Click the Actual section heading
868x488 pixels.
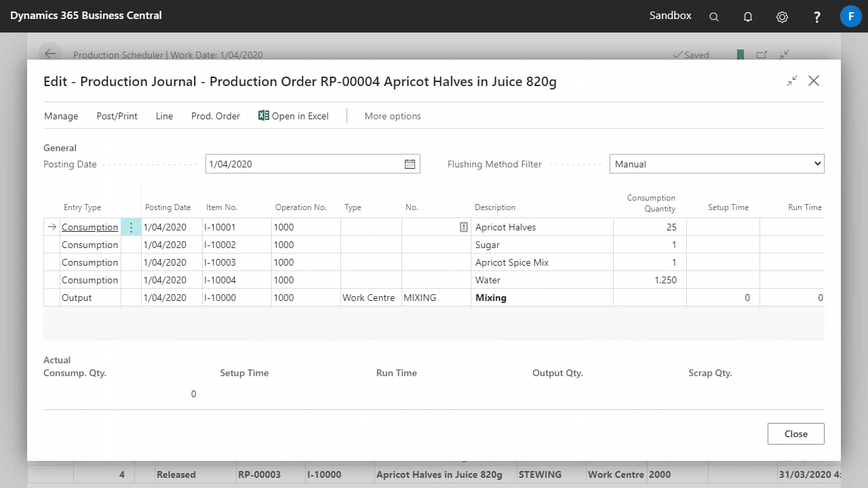click(57, 360)
